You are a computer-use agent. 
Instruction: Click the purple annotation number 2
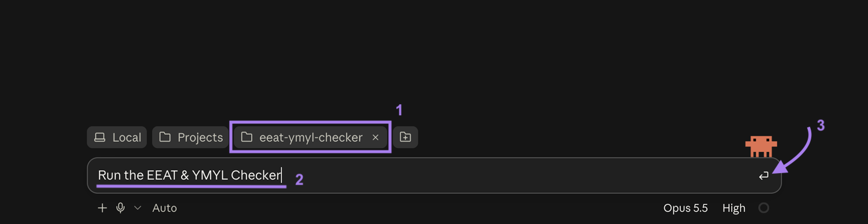pos(299,179)
